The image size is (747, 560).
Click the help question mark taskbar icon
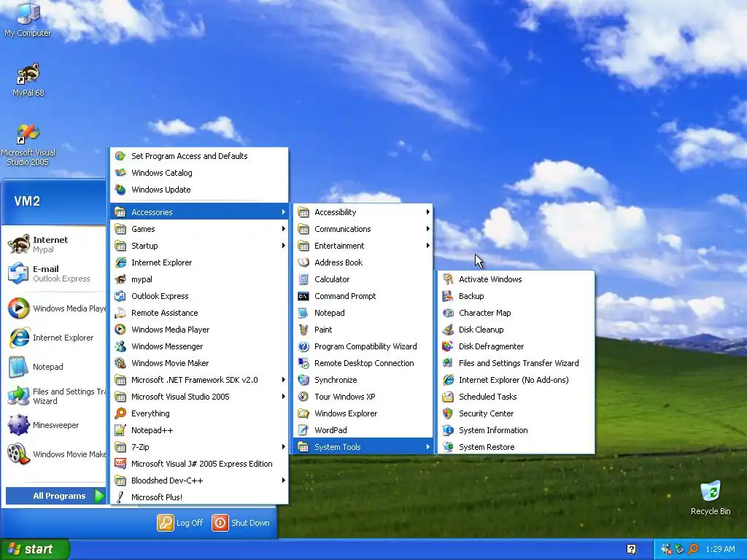point(632,550)
